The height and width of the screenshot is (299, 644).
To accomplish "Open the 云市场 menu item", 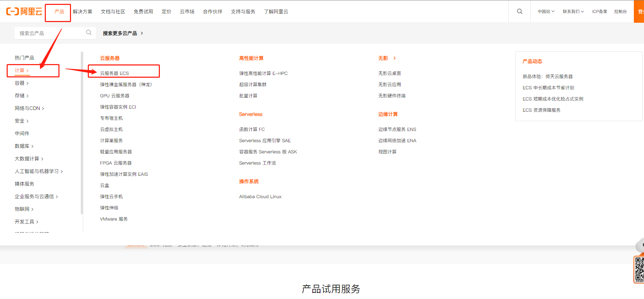I will point(187,12).
